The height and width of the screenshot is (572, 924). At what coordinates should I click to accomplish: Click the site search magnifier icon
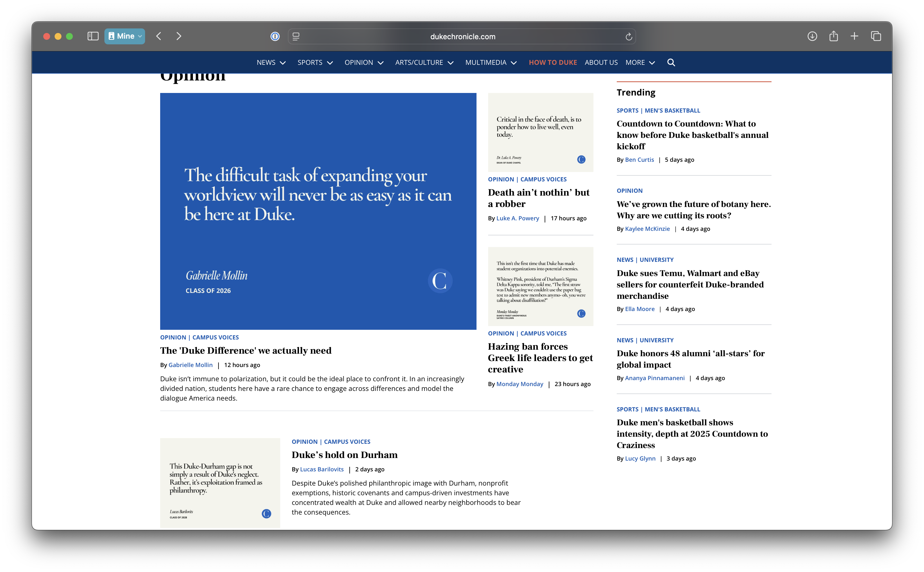[671, 63]
